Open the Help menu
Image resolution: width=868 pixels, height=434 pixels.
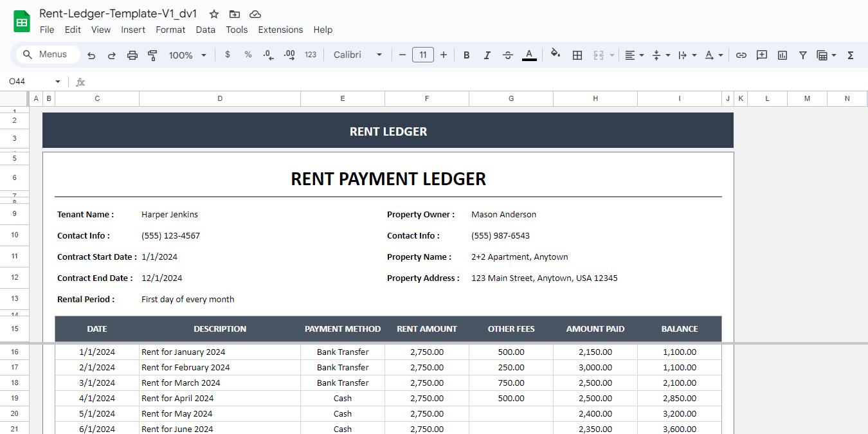coord(323,30)
